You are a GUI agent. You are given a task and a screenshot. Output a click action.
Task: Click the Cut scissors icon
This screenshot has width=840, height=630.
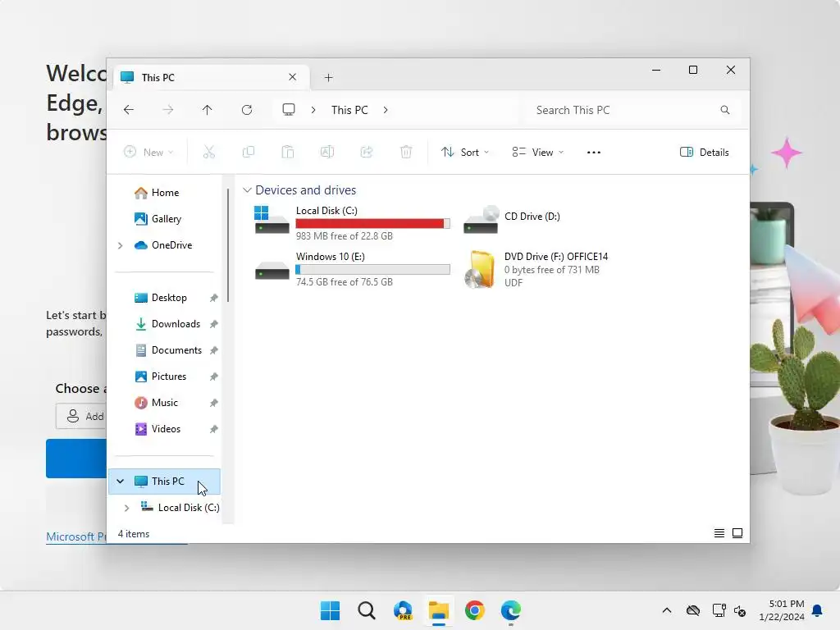click(209, 152)
